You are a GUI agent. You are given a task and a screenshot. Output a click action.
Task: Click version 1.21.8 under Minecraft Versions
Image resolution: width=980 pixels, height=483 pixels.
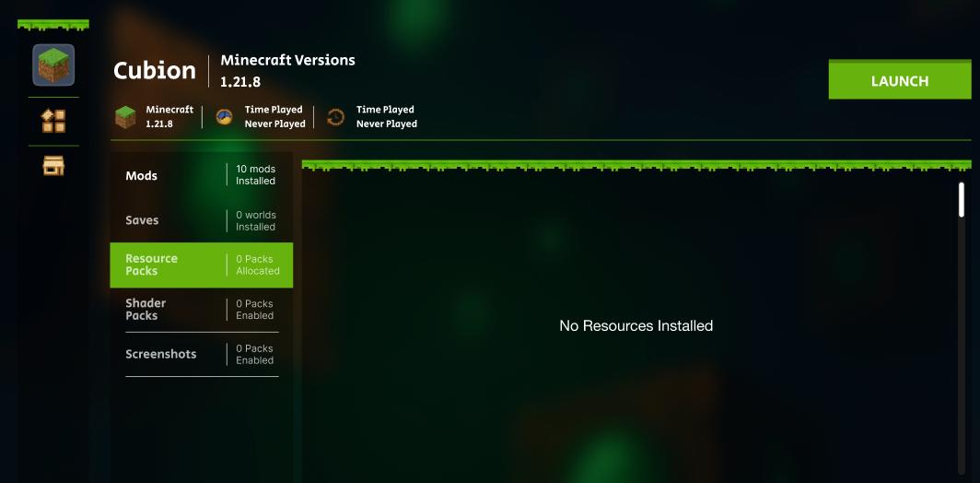point(240,82)
